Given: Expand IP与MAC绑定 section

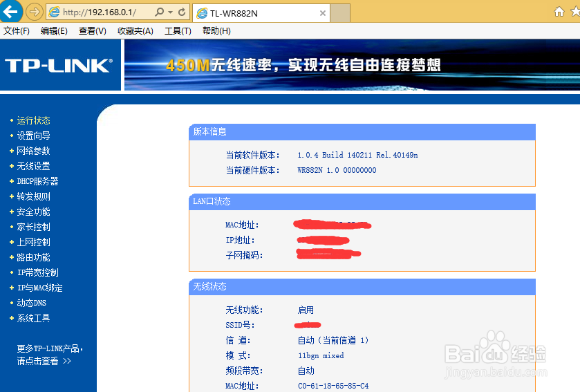Looking at the screenshot, I should [x=39, y=288].
